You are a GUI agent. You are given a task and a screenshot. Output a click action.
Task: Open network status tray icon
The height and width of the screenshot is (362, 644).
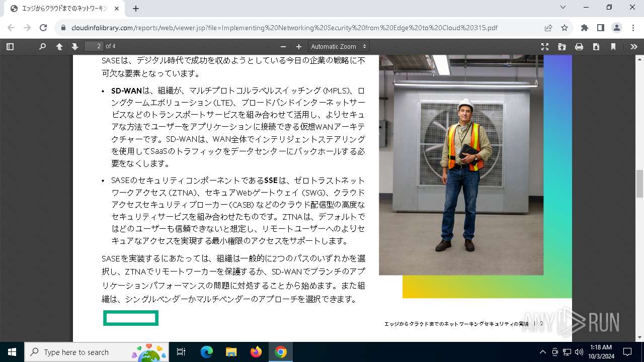pyautogui.click(x=567, y=352)
